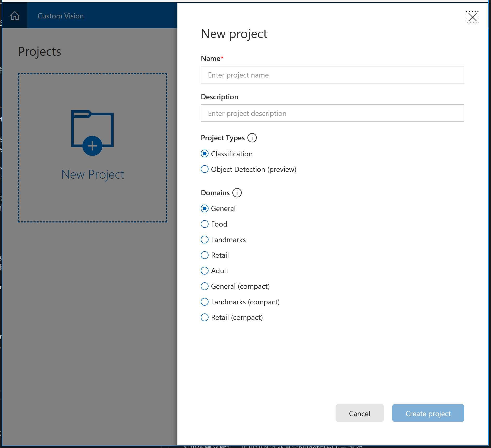Click the Projects heading text
Viewport: 491px width, 448px height.
40,52
